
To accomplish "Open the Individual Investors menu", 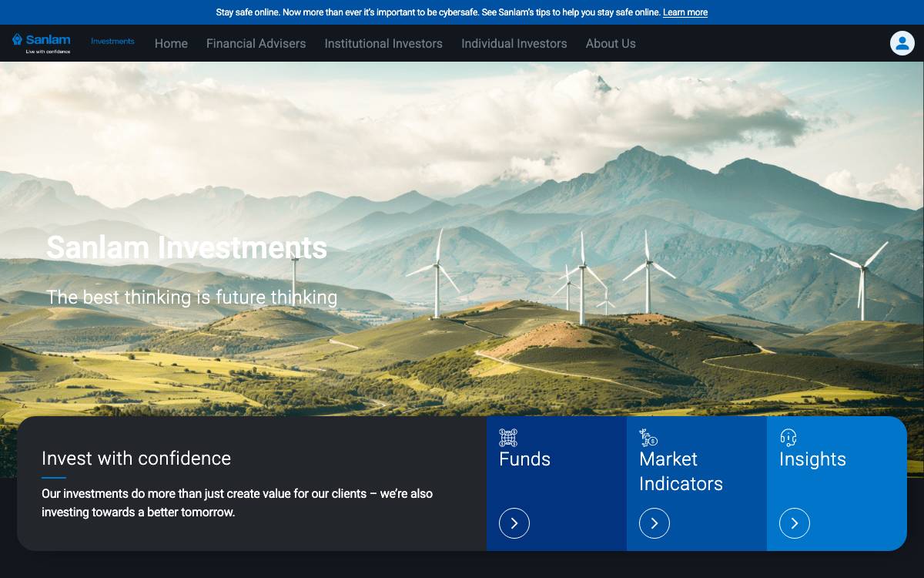I will point(514,43).
